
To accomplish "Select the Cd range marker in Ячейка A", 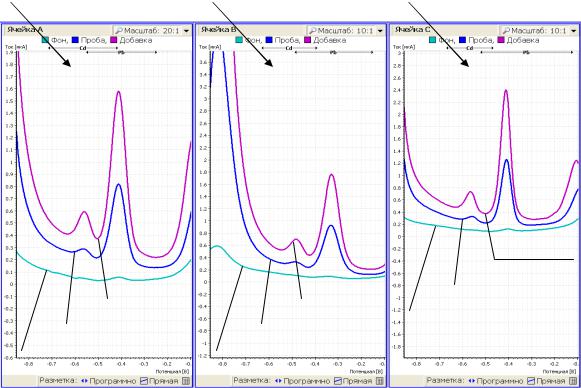I will [83, 48].
